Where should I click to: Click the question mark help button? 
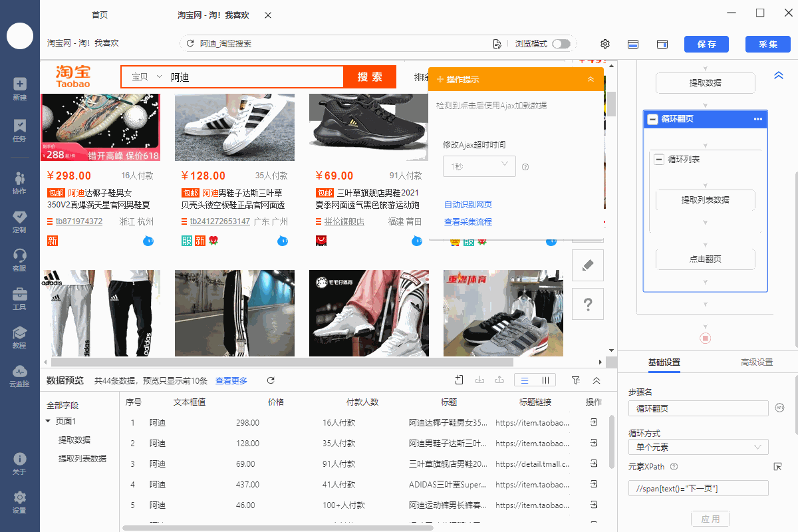(x=587, y=304)
